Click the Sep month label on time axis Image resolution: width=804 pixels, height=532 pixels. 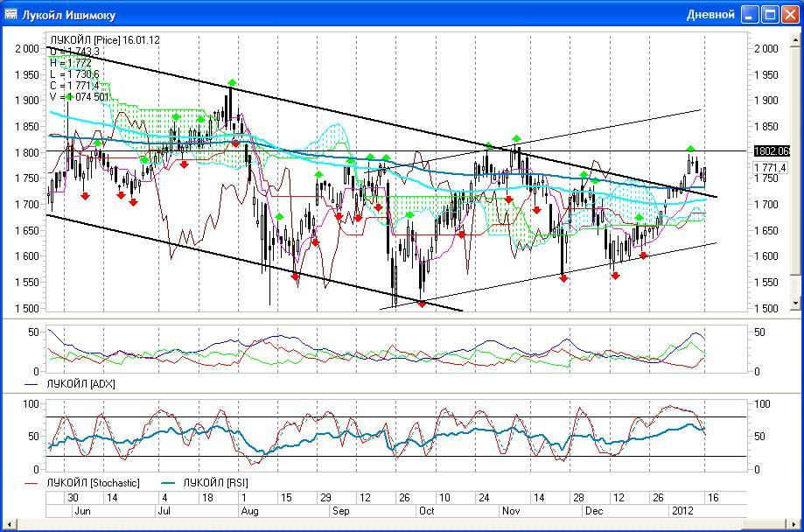[341, 511]
